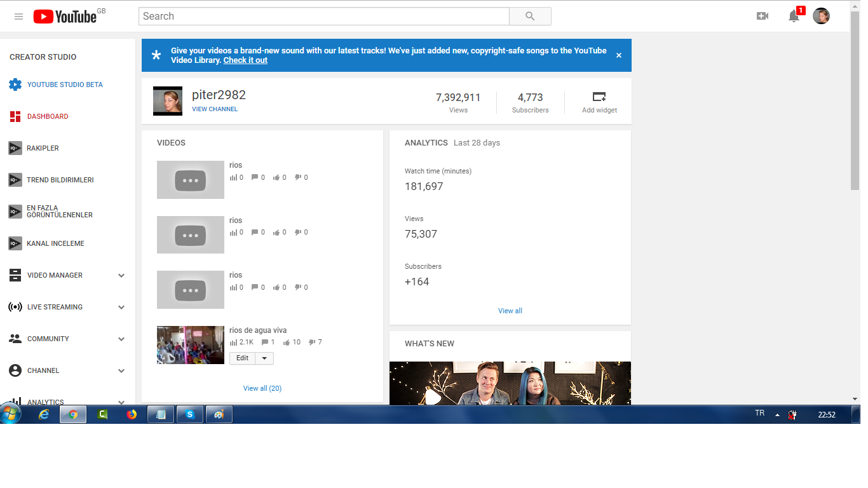
Task: Click into the Search field
Action: (324, 17)
